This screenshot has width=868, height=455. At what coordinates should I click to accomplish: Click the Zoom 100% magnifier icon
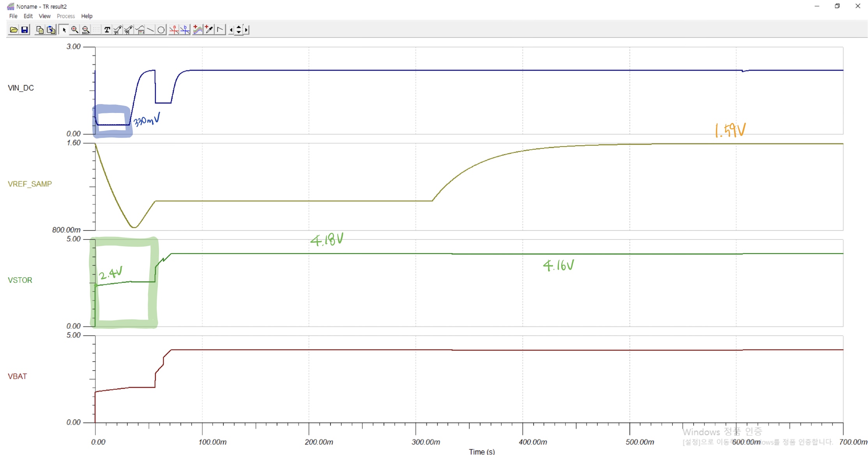86,30
